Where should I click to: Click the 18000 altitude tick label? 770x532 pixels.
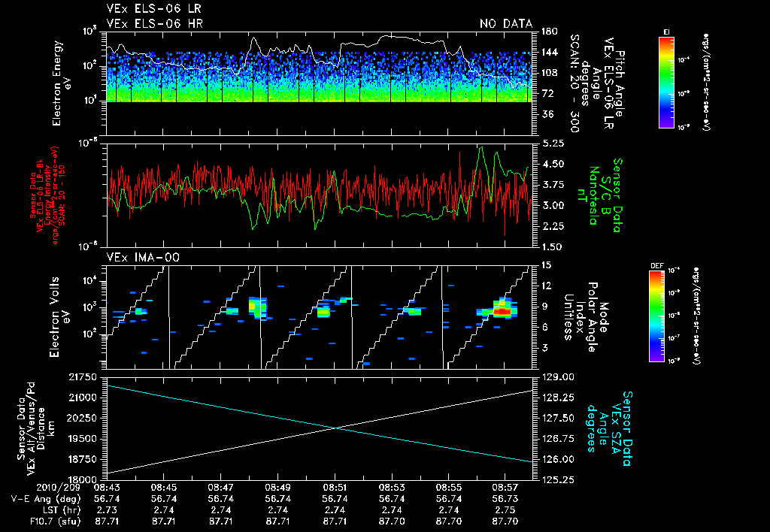click(x=83, y=479)
